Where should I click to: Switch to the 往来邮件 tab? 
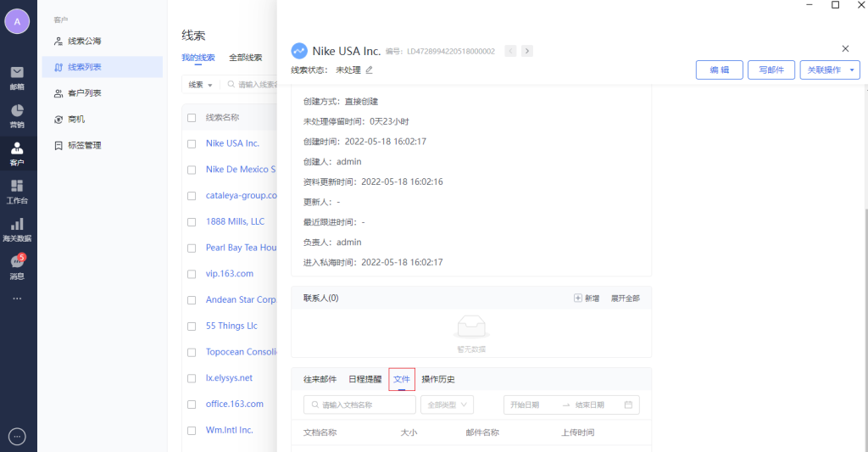point(320,379)
